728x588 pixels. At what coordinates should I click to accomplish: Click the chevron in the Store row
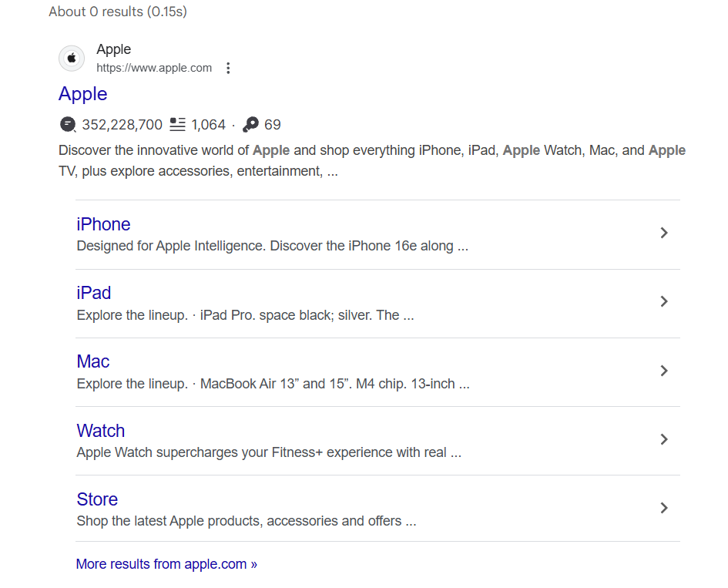(x=664, y=508)
